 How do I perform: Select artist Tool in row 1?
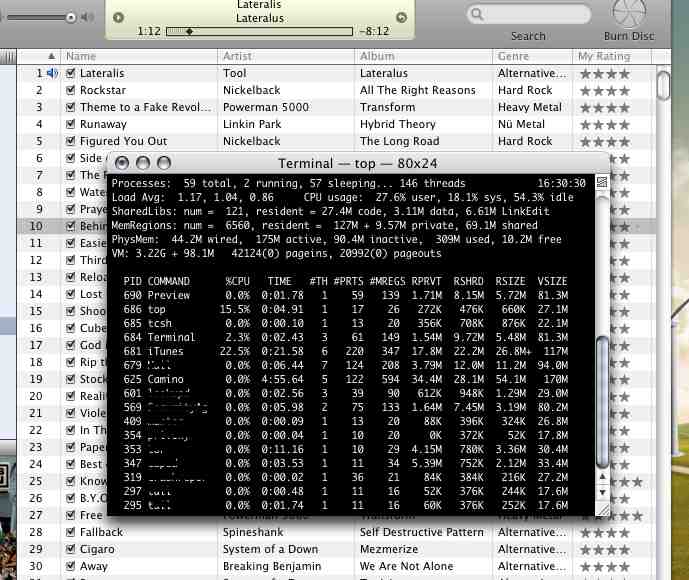click(x=235, y=73)
